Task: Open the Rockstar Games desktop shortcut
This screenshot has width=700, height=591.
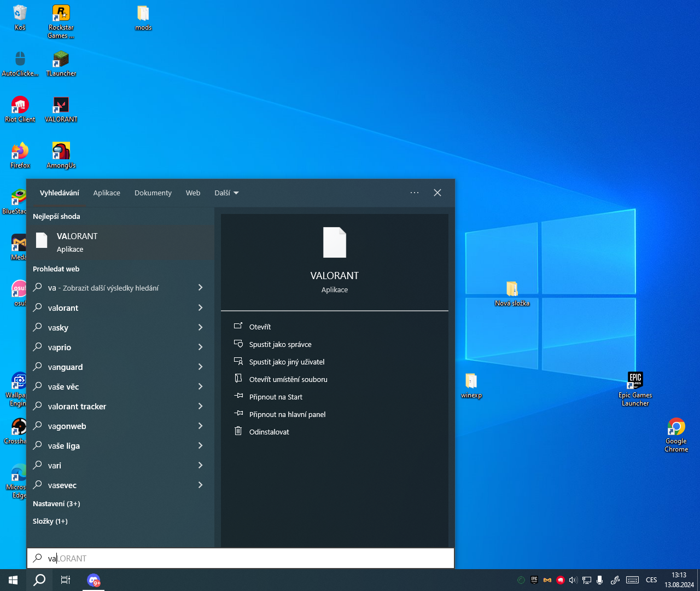Action: pyautogui.click(x=61, y=14)
